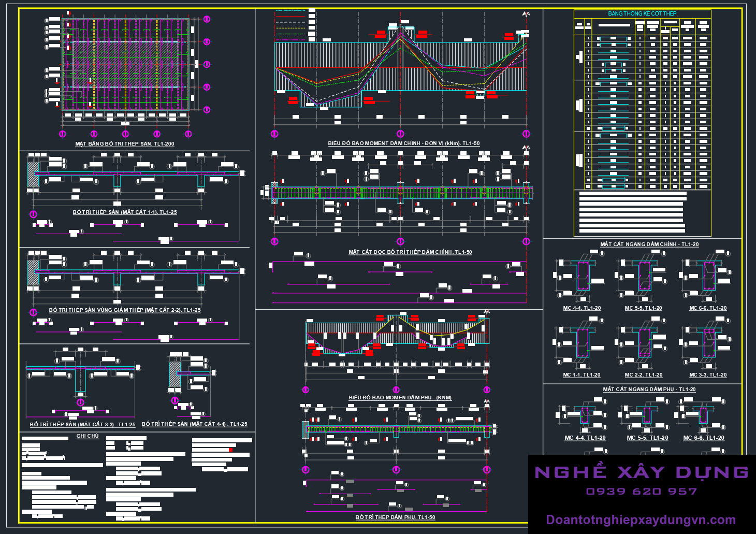This screenshot has width=756, height=534.
Task: Click the GHI CHÚ notes heading
Action: (x=88, y=436)
